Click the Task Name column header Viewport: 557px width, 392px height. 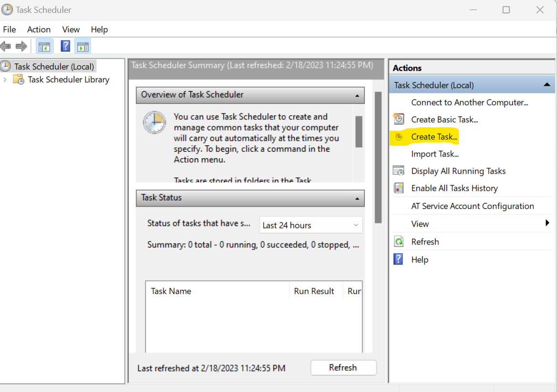pyautogui.click(x=217, y=291)
